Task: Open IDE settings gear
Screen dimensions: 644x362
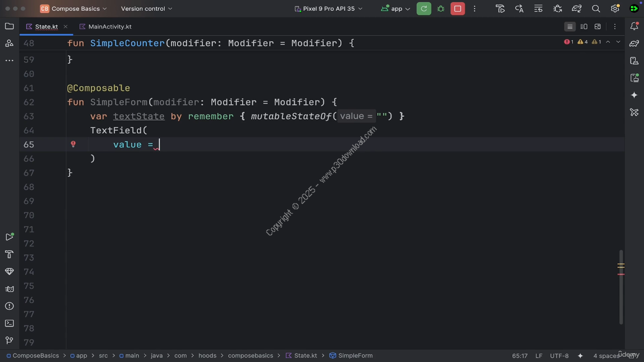Action: [615, 9]
